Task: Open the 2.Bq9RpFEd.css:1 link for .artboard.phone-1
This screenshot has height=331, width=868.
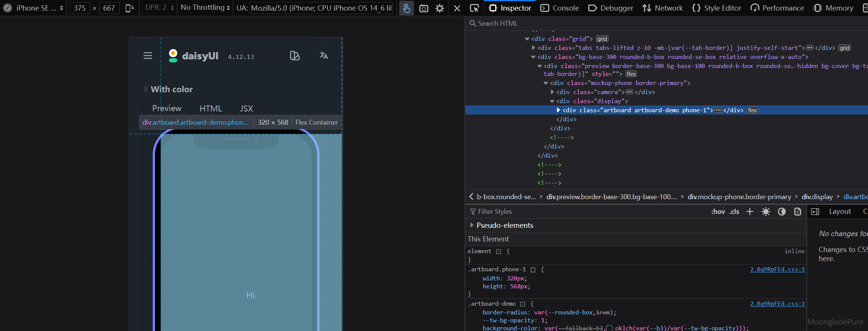Action: pos(777,269)
